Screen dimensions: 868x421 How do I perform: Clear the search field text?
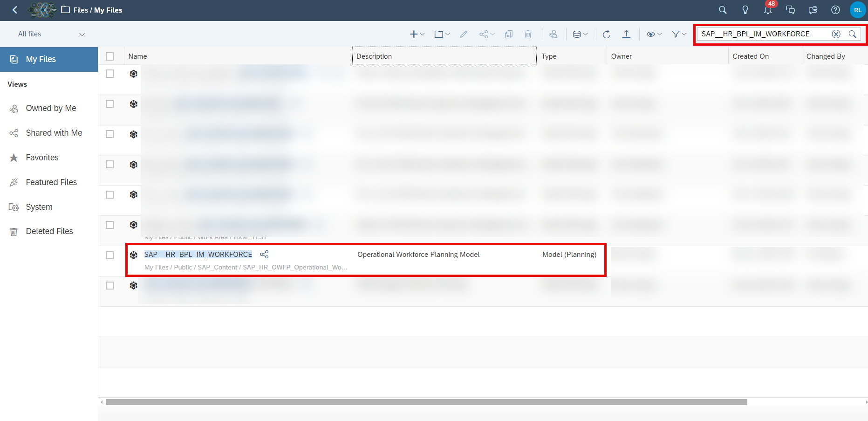[x=836, y=34]
